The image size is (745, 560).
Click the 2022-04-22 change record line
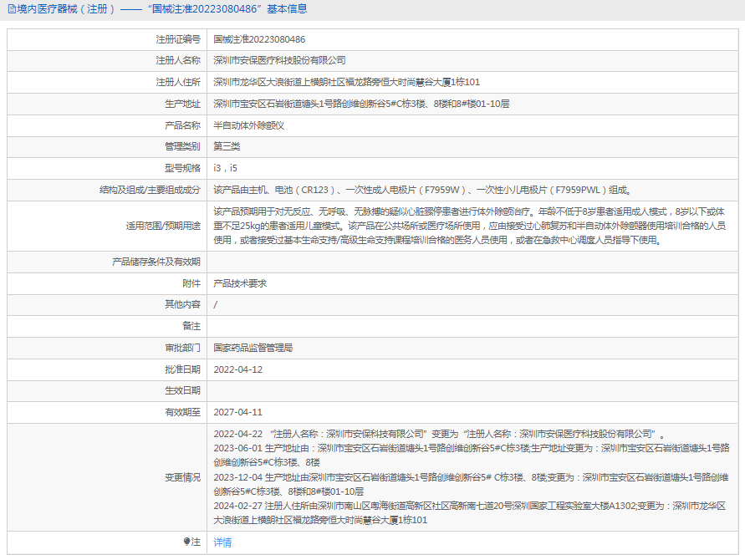(439, 434)
